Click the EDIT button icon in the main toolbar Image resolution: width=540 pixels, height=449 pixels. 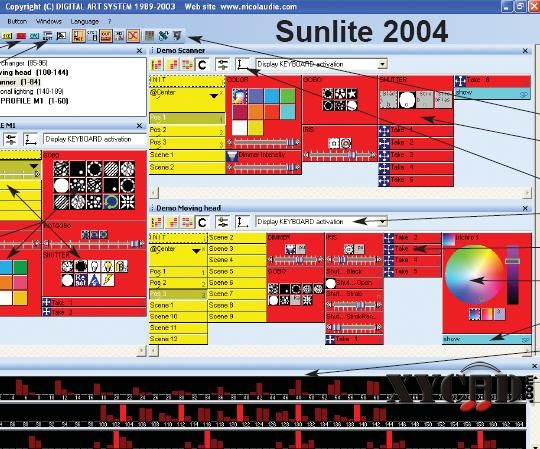48,36
